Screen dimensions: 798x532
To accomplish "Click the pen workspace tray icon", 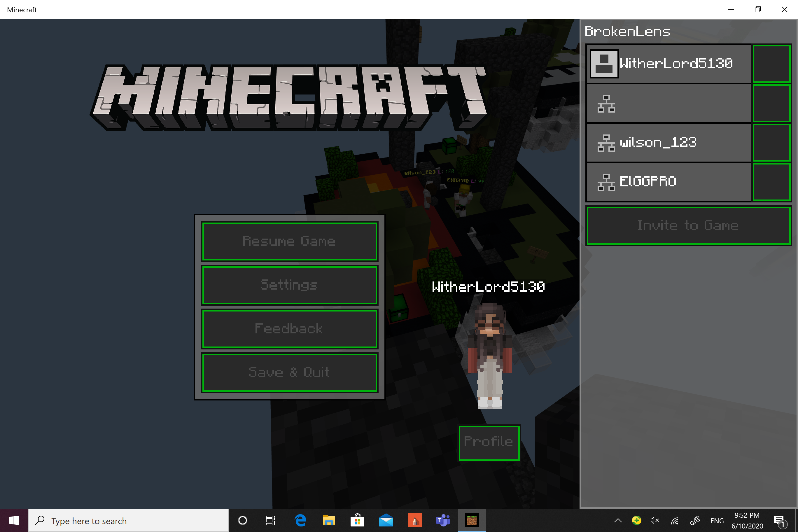I will (695, 520).
